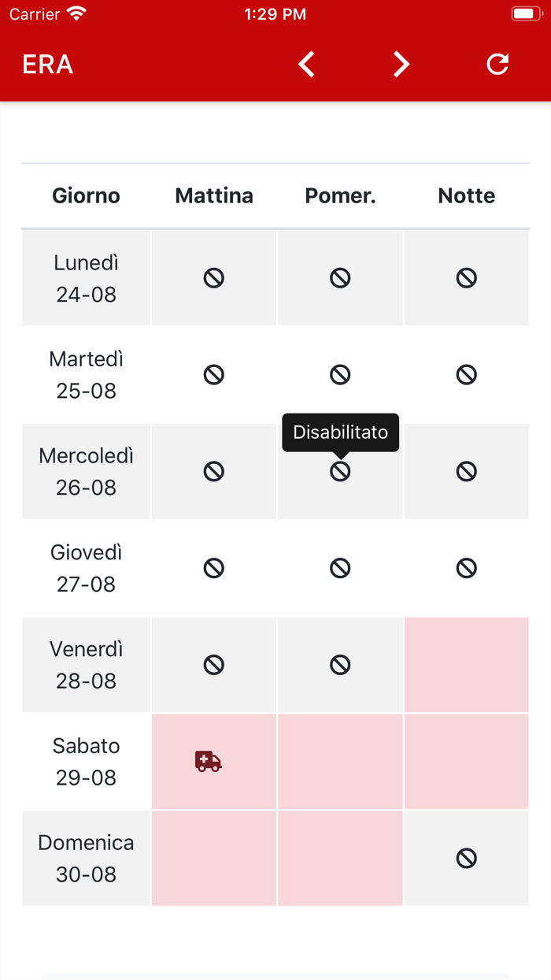Screen dimensions: 551x980
Task: Tap the ERA title in header
Action: (x=48, y=65)
